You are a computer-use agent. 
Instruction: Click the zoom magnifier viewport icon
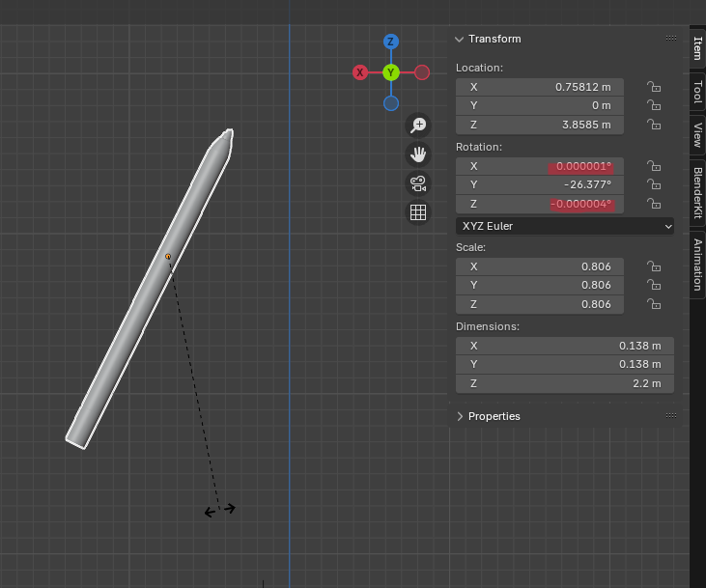[x=418, y=126]
